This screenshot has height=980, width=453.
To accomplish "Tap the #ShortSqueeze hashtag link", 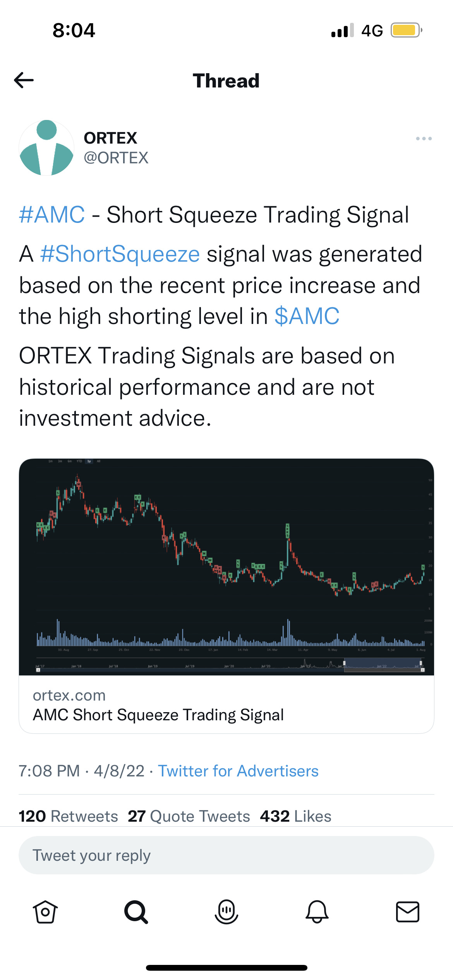I will (120, 254).
